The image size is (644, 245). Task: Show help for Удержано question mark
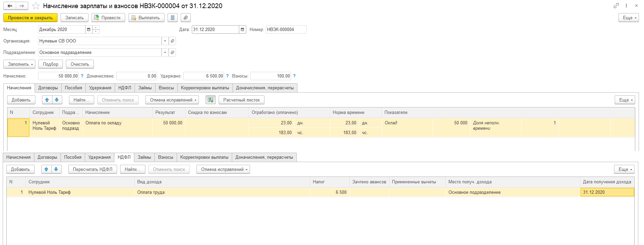[x=227, y=76]
